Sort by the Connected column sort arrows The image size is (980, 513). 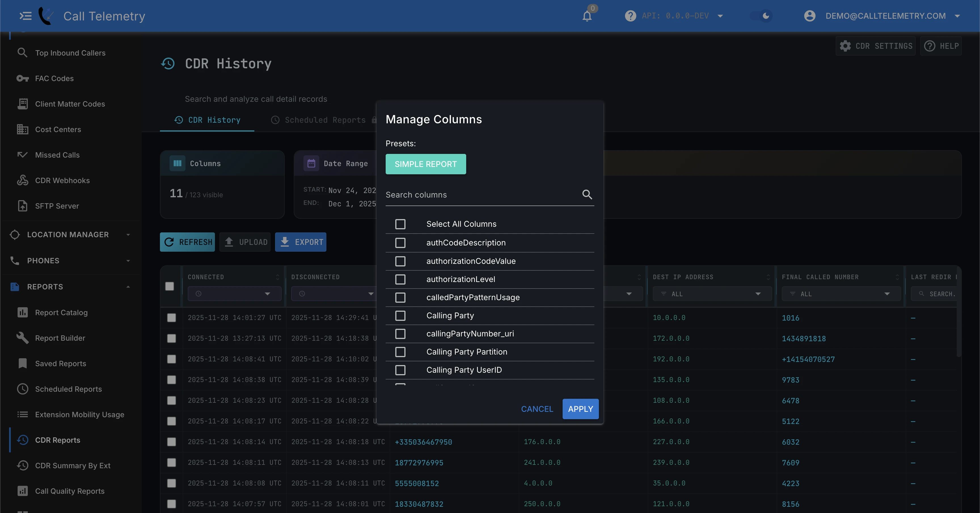(277, 277)
